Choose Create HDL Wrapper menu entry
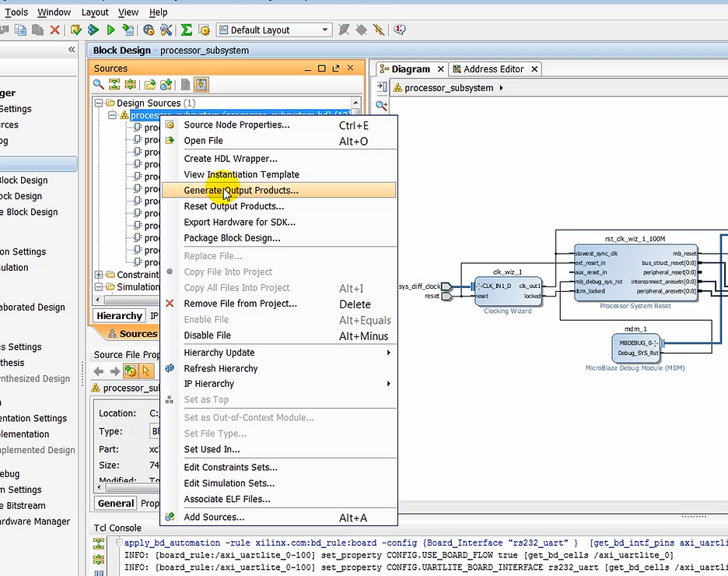Image resolution: width=728 pixels, height=576 pixels. pos(230,159)
